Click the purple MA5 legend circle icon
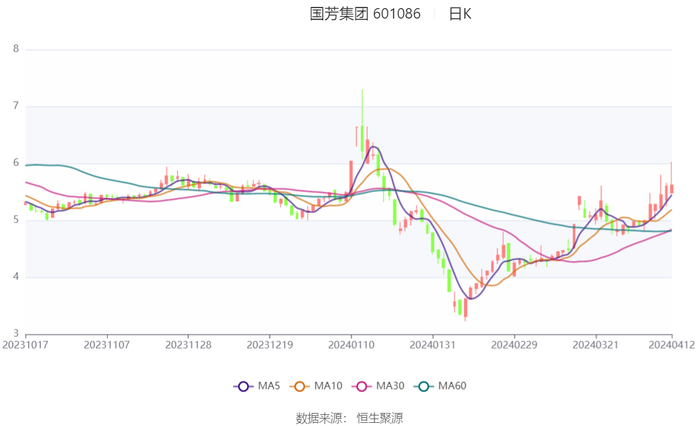 [x=243, y=386]
